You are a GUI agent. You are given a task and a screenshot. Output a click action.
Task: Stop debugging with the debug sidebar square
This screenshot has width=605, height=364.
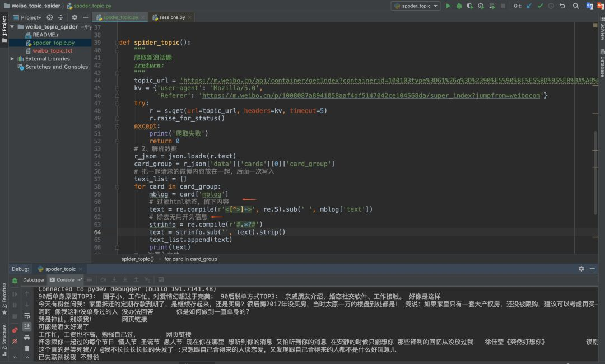pyautogui.click(x=15, y=316)
